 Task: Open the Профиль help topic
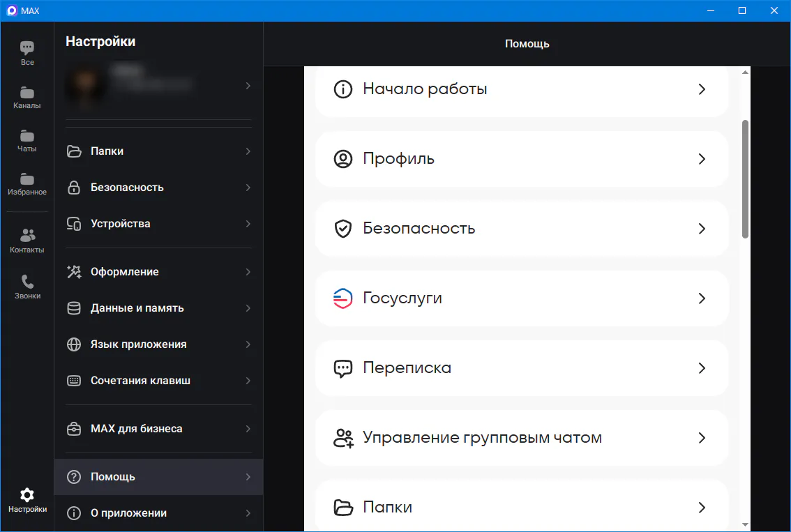pos(522,159)
